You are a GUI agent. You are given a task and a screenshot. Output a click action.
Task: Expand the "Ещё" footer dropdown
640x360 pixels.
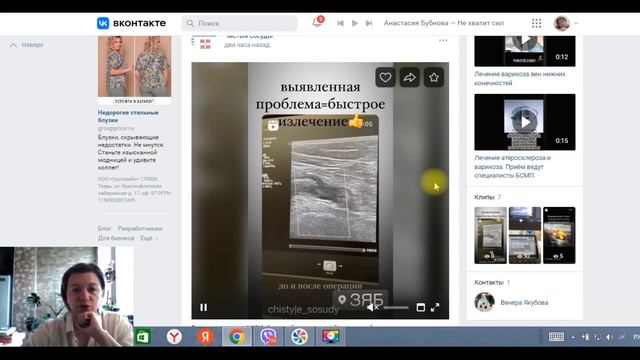(x=149, y=238)
